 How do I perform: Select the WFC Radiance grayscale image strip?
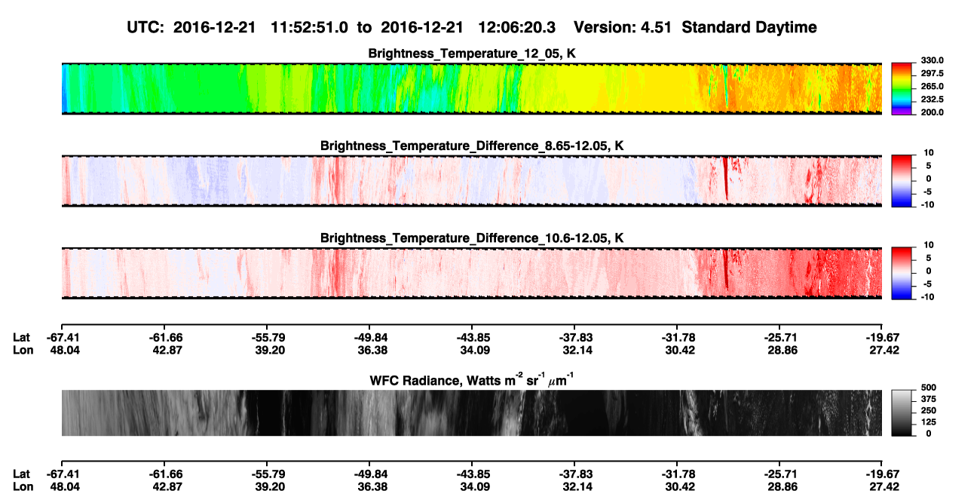[x=471, y=413]
